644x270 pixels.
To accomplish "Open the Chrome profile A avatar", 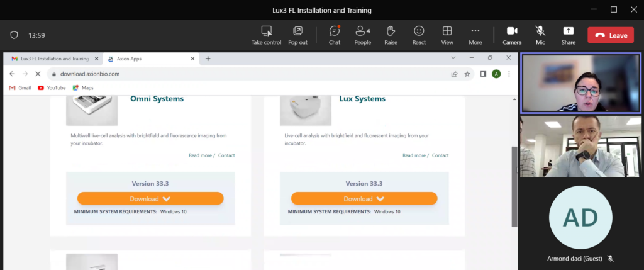I will (496, 74).
